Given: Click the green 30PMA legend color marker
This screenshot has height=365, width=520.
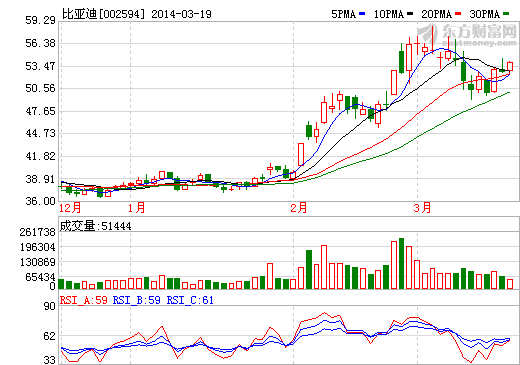Looking at the screenshot, I should [506, 14].
